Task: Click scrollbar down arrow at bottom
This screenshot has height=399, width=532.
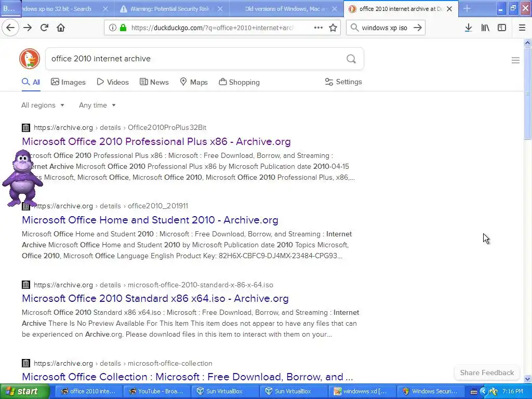Action: point(527,379)
